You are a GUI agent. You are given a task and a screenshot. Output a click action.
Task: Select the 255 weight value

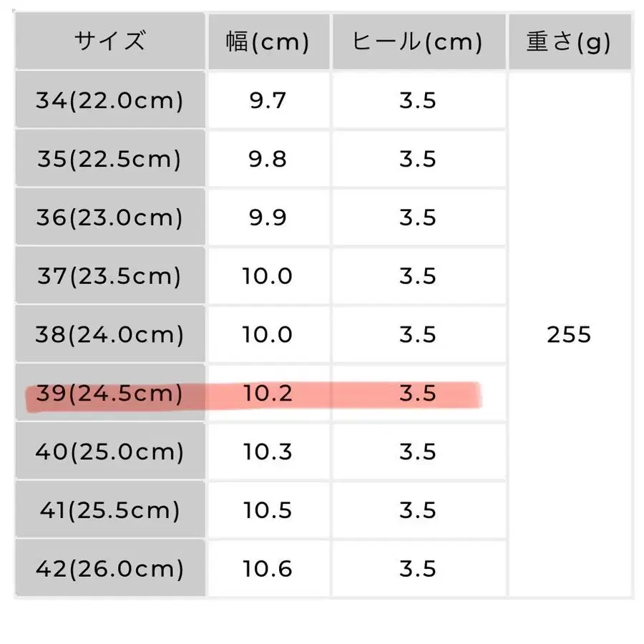[569, 335]
